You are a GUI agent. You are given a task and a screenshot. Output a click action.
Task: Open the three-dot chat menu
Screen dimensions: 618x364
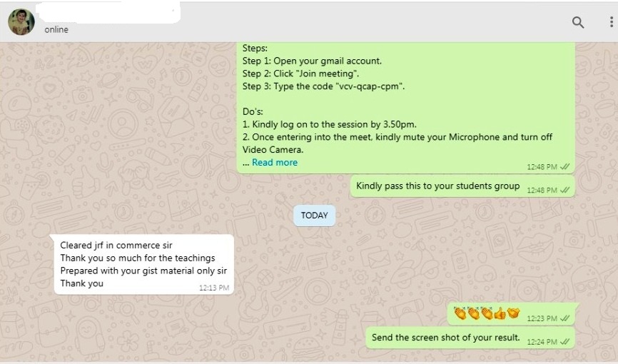(x=611, y=21)
